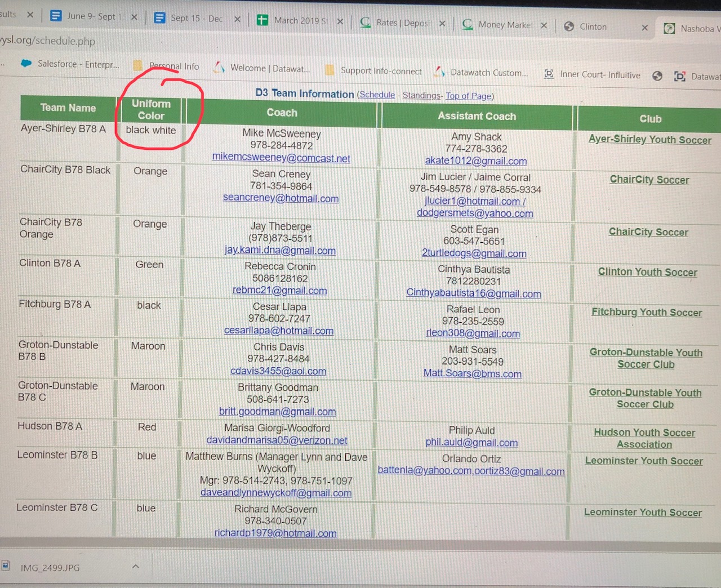Email daveandlynnewyckoff@gmail.com

coord(276,493)
